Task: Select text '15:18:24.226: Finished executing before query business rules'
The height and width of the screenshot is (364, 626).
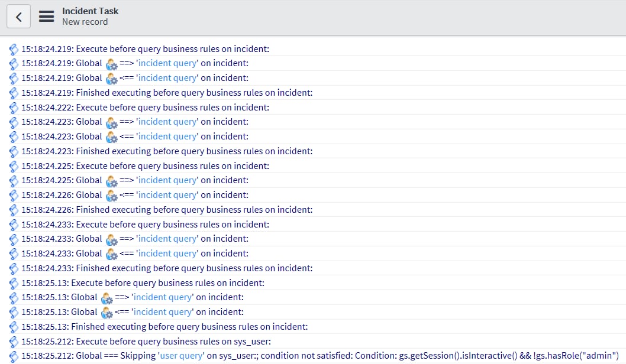Action: (x=142, y=210)
